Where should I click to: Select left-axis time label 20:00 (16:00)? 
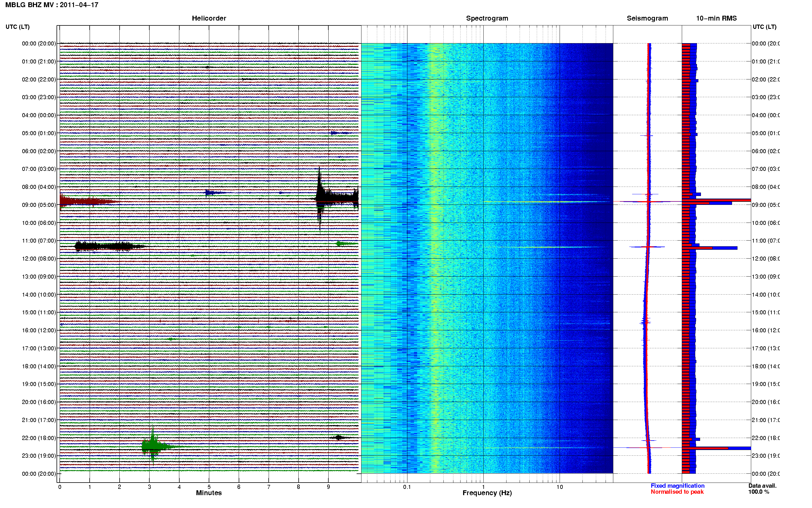point(39,402)
